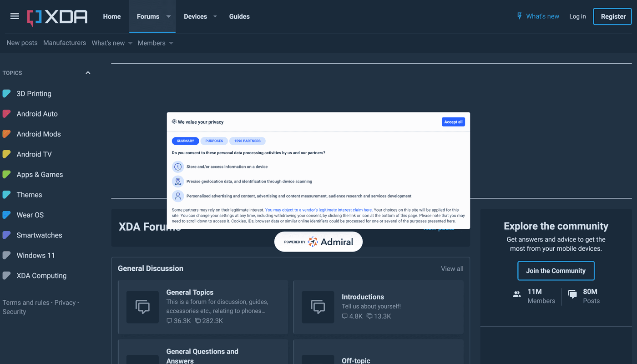Screen dimensions: 637x364
Task: Open the Guides menu item
Action: 239,16
